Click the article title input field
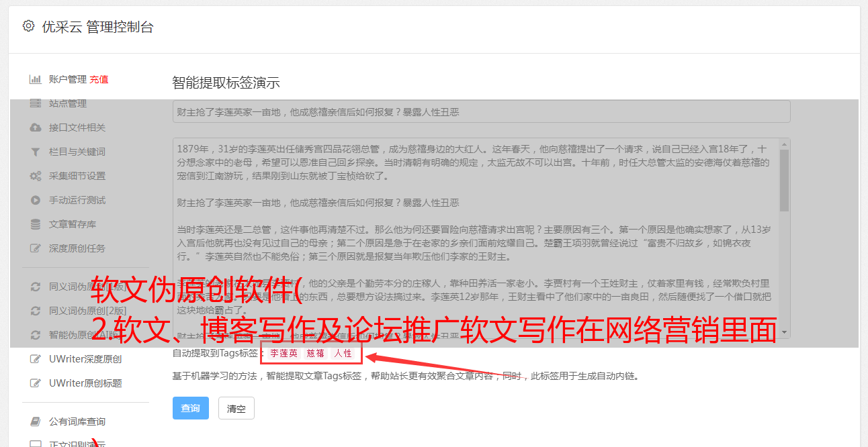This screenshot has height=447, width=868. pos(481,112)
